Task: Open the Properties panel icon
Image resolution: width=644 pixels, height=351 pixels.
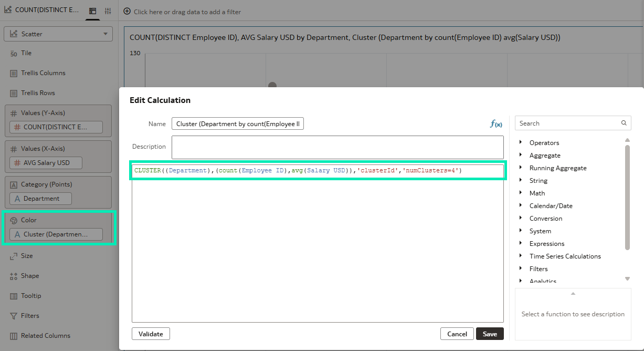Action: pyautogui.click(x=108, y=11)
